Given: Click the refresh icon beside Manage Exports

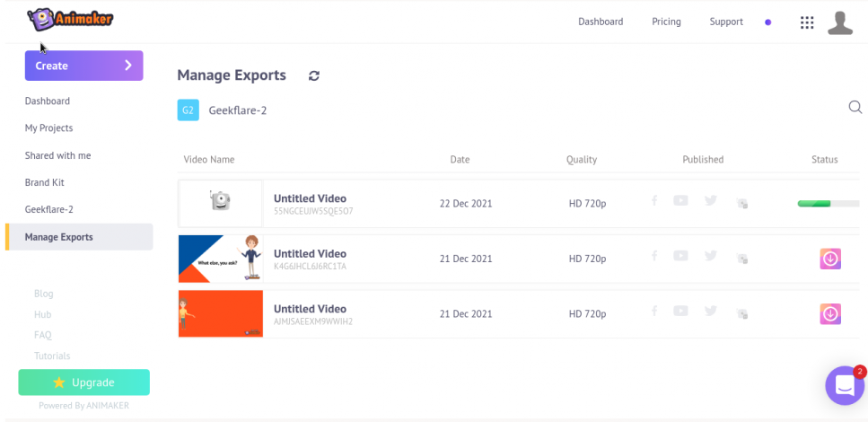Looking at the screenshot, I should pyautogui.click(x=313, y=76).
